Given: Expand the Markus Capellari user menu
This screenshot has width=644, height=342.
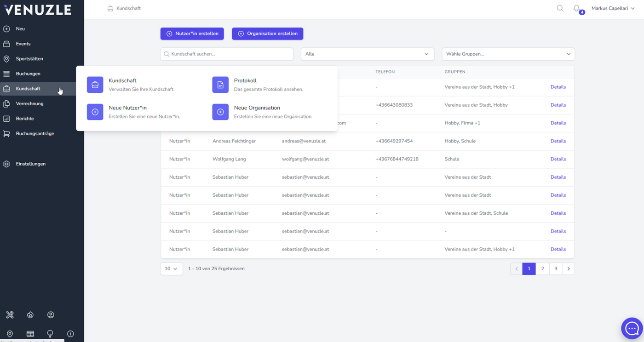Looking at the screenshot, I should pyautogui.click(x=613, y=8).
